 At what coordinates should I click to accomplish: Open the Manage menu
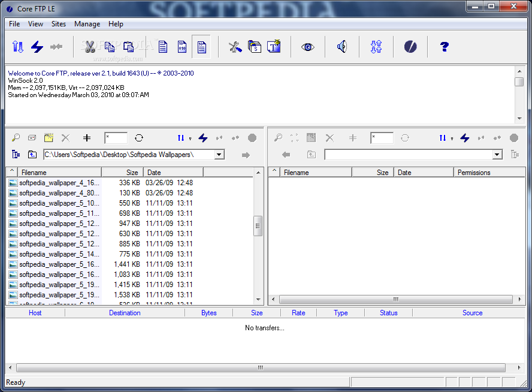click(87, 24)
